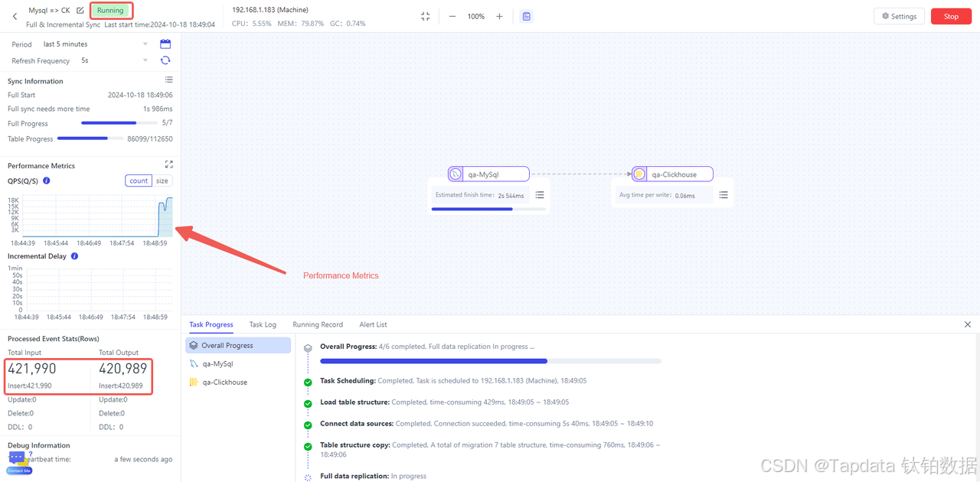Select qa-Clickhouse in progress list
Image resolution: width=980 pixels, height=482 pixels.
coord(238,382)
